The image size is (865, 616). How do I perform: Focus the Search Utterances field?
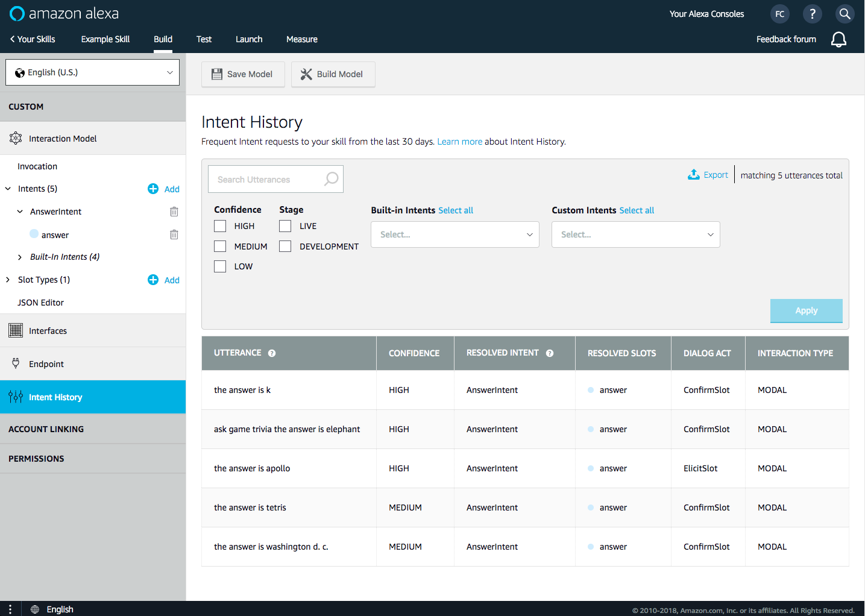coord(268,180)
